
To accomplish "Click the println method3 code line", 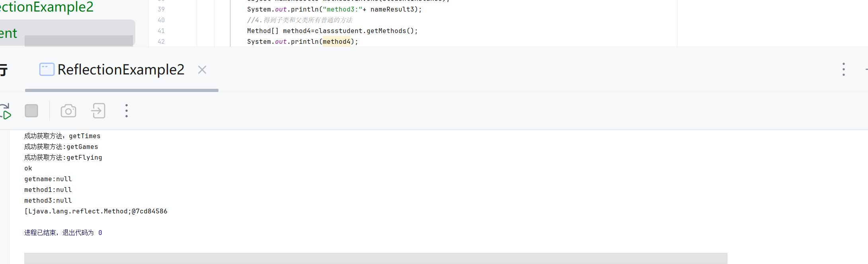I will pyautogui.click(x=334, y=9).
